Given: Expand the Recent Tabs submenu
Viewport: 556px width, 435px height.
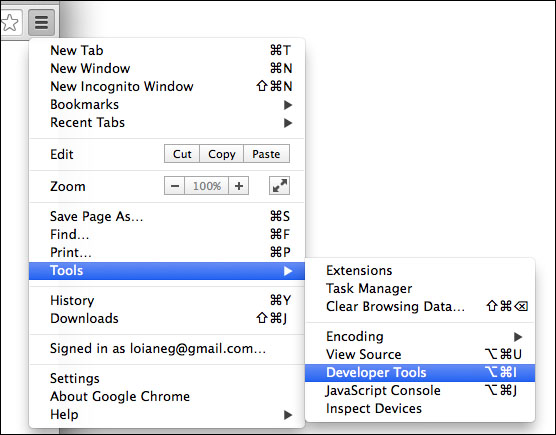Looking at the screenshot, I should pyautogui.click(x=167, y=123).
